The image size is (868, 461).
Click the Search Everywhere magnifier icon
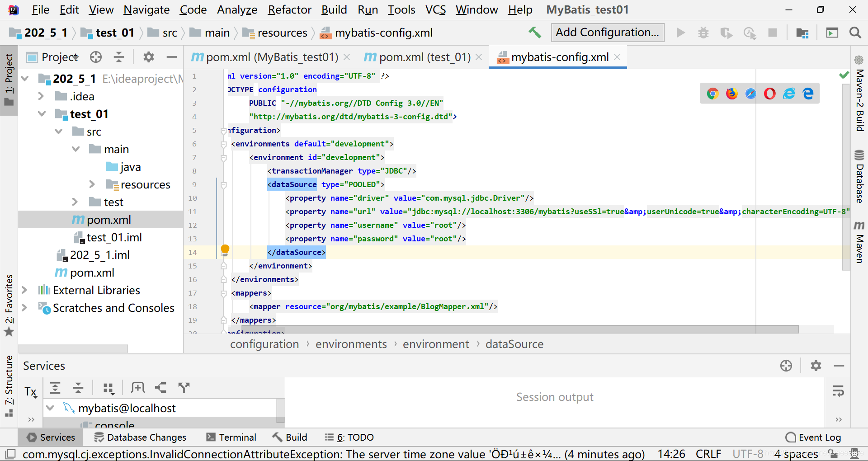855,33
